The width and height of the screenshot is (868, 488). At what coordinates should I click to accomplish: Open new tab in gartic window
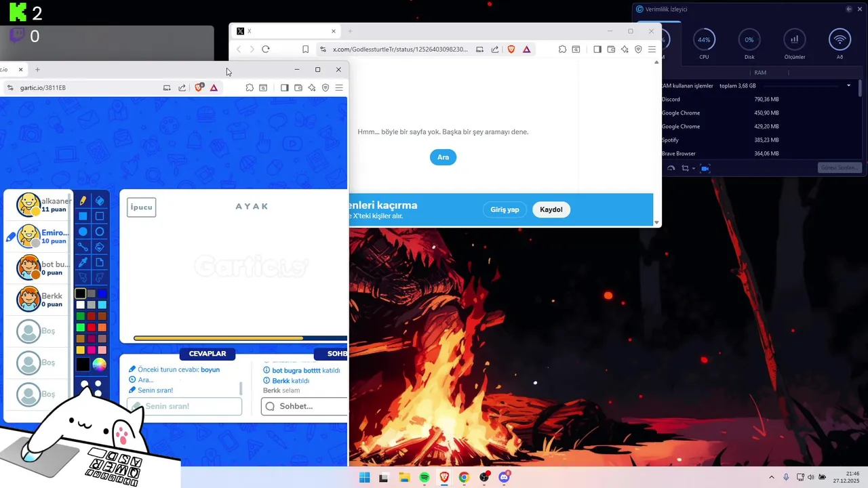pos(37,69)
